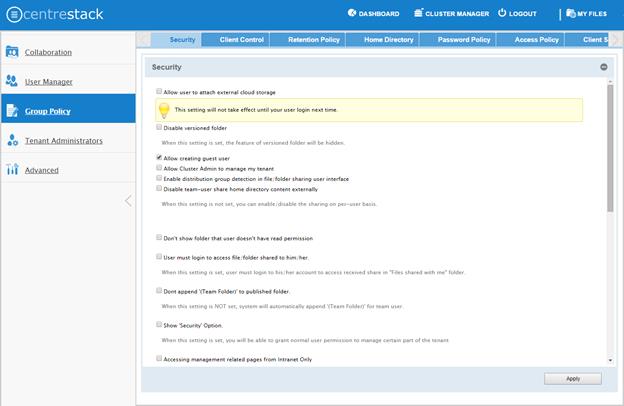
Task: Click the vertical scrollbar thumb
Action: pos(610,148)
